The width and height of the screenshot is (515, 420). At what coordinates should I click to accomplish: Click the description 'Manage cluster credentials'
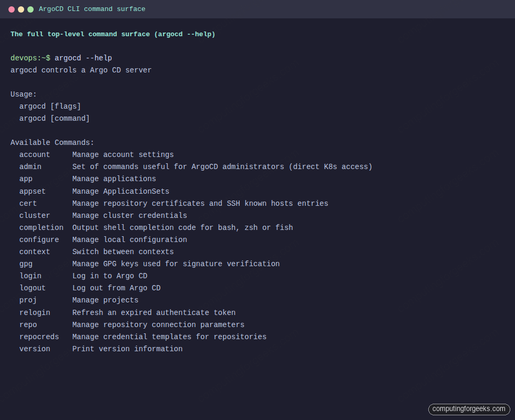pos(129,216)
